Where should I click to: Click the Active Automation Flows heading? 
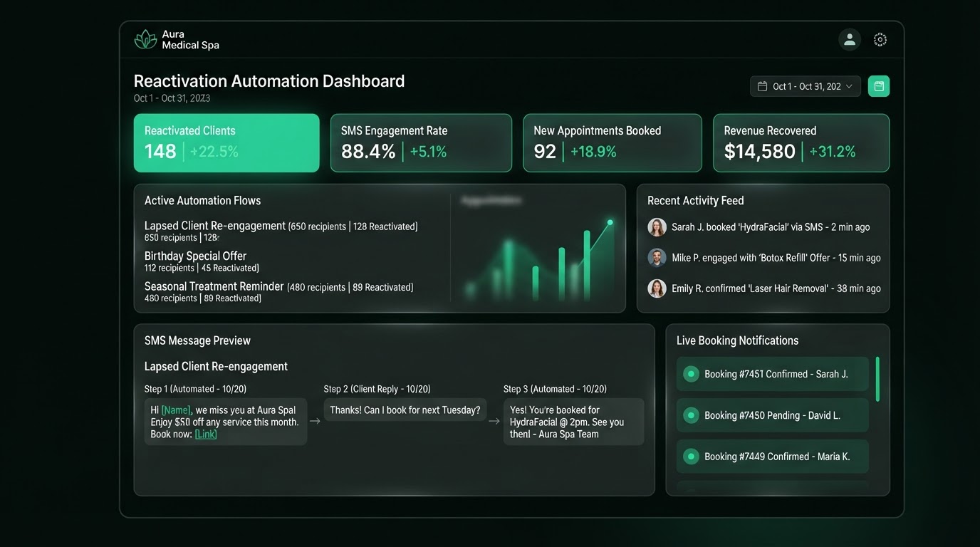coord(203,201)
